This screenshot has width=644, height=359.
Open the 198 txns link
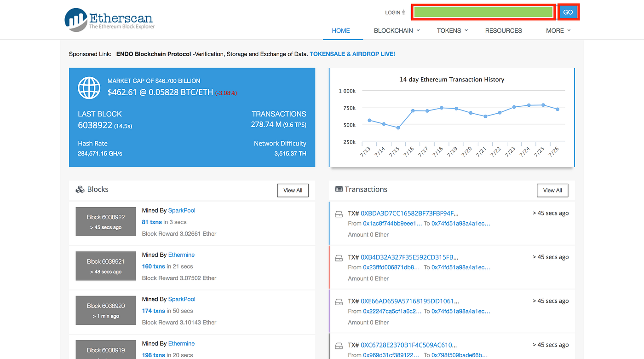click(154, 355)
